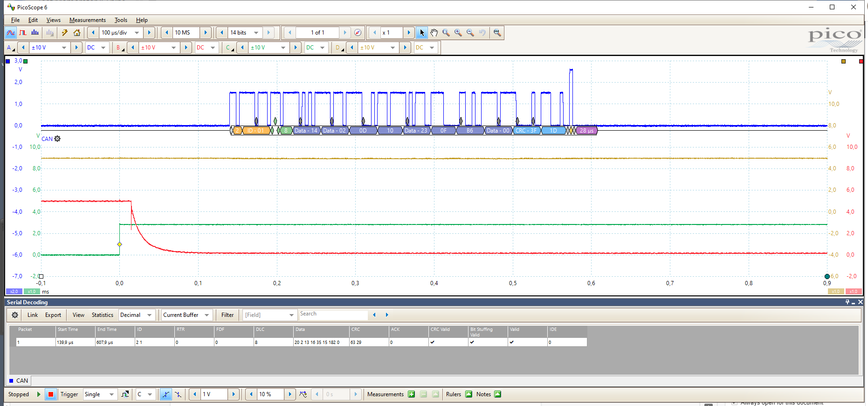Open channel C options button
The height and width of the screenshot is (406, 868).
[230, 48]
